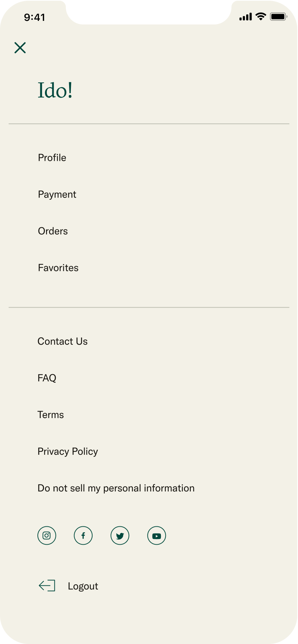Go to Payment settings
The width and height of the screenshot is (298, 644).
click(57, 194)
